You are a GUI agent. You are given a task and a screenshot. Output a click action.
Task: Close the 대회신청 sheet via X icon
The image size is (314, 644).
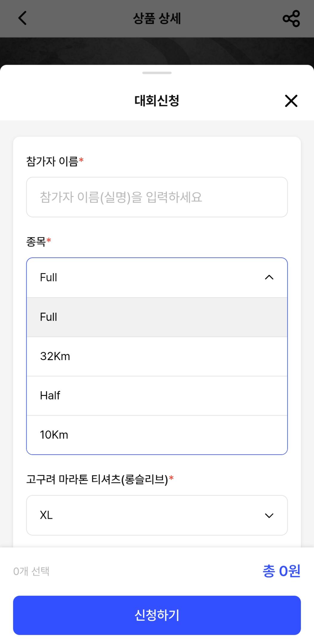point(291,101)
